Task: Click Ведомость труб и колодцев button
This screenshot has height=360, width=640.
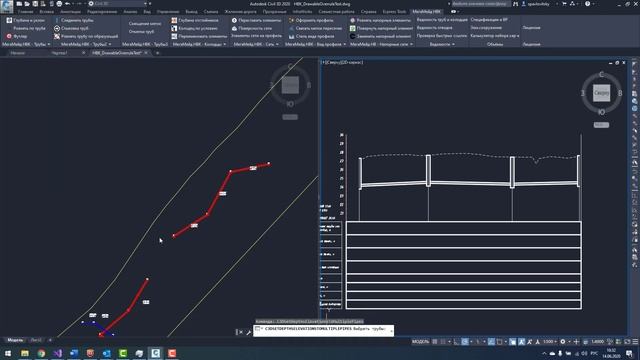Action: 442,20
